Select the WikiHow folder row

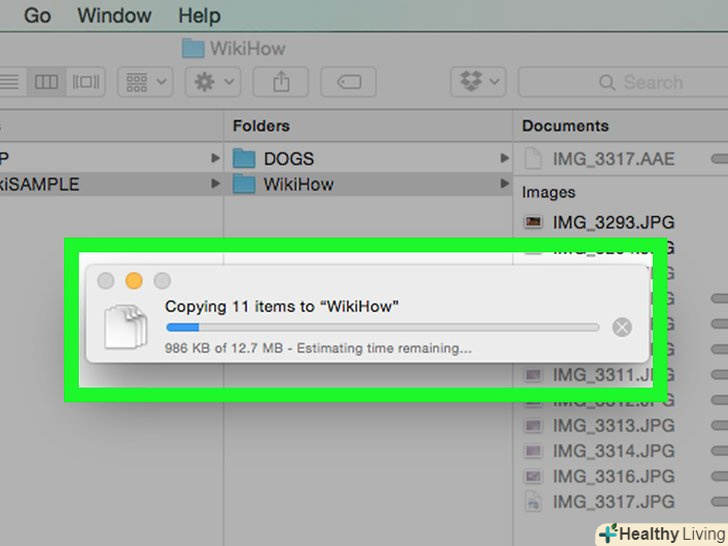point(368,184)
